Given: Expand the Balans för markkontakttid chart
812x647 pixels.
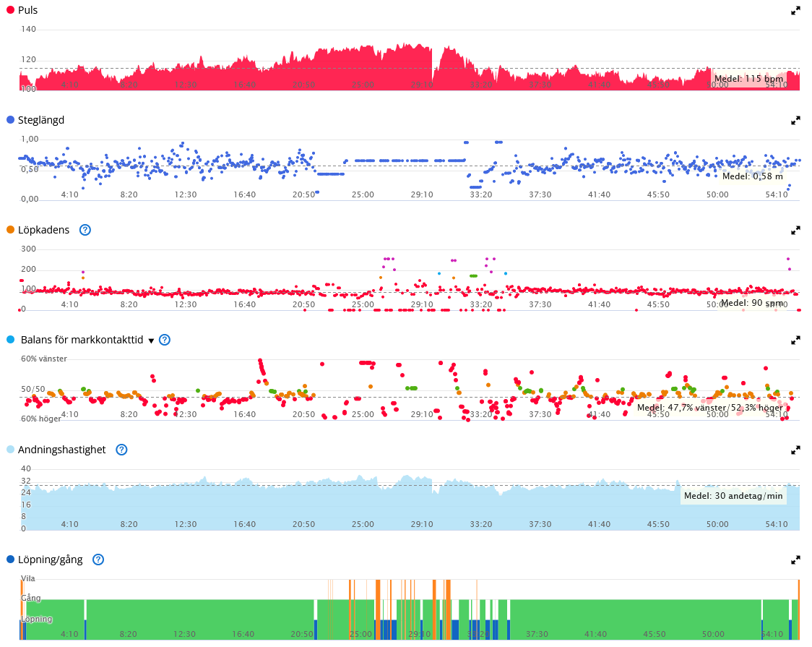Looking at the screenshot, I should 795,340.
